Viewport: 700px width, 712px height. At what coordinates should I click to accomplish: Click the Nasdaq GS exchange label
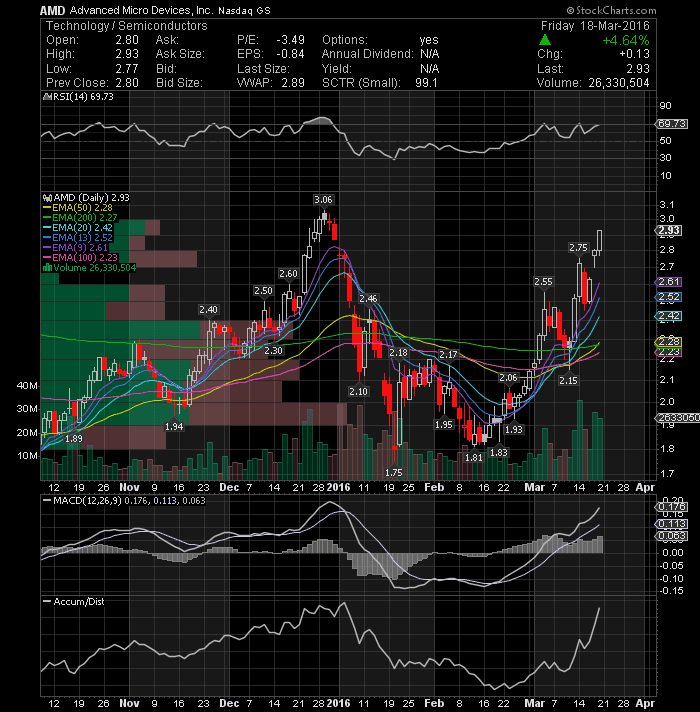click(x=244, y=10)
